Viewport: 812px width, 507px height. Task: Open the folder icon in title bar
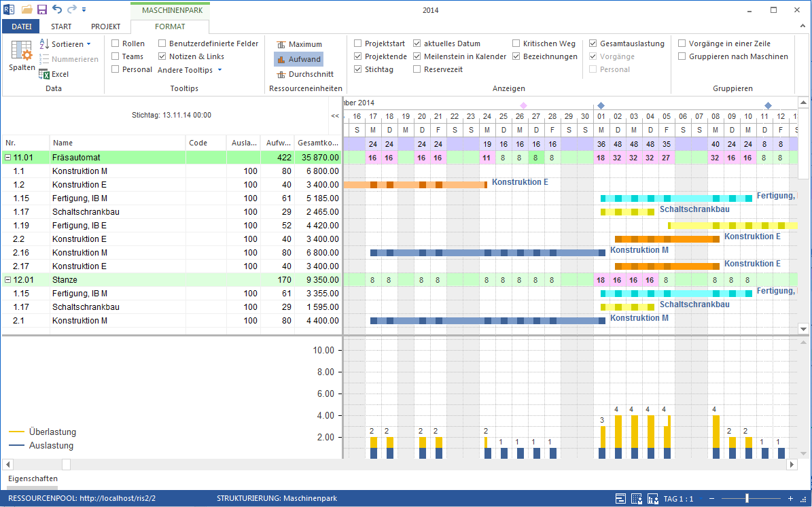27,10
